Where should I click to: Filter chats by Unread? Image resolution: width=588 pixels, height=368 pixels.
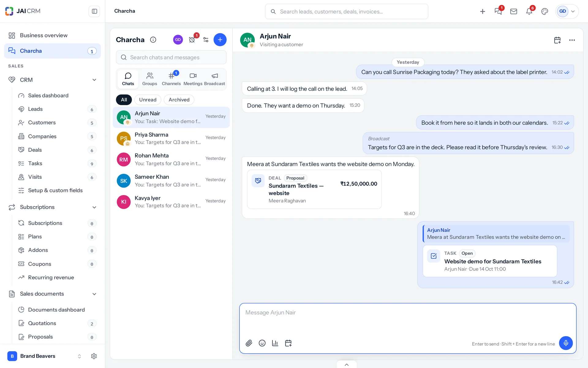tap(148, 100)
